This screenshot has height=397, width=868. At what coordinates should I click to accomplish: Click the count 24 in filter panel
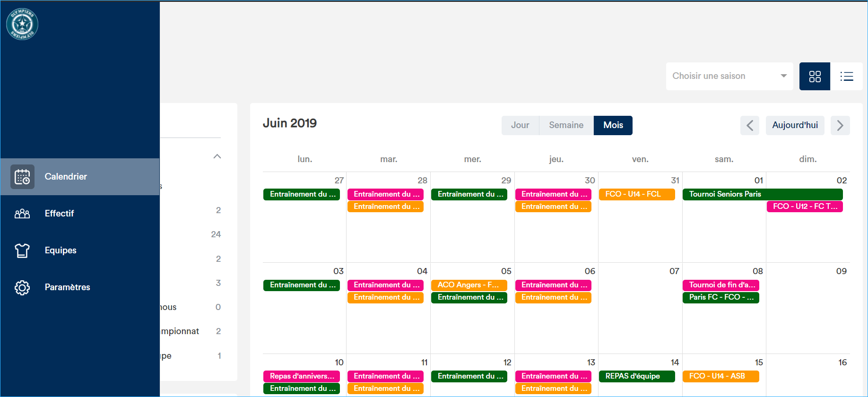coord(216,234)
